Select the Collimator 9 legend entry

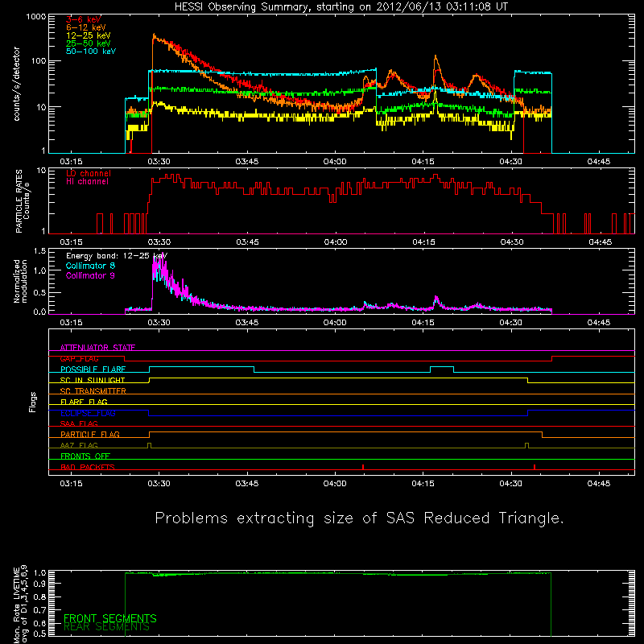pyautogui.click(x=90, y=275)
